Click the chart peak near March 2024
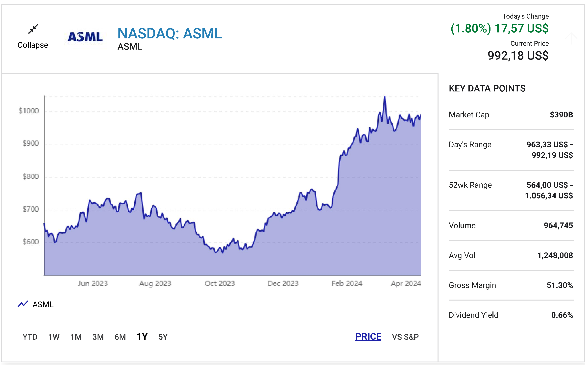This screenshot has height=365, width=588. (x=385, y=97)
